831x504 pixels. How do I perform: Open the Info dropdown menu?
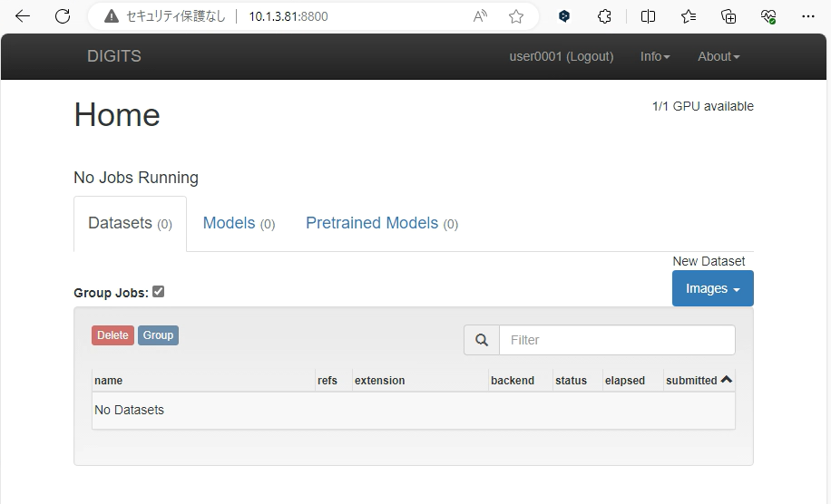tap(655, 56)
